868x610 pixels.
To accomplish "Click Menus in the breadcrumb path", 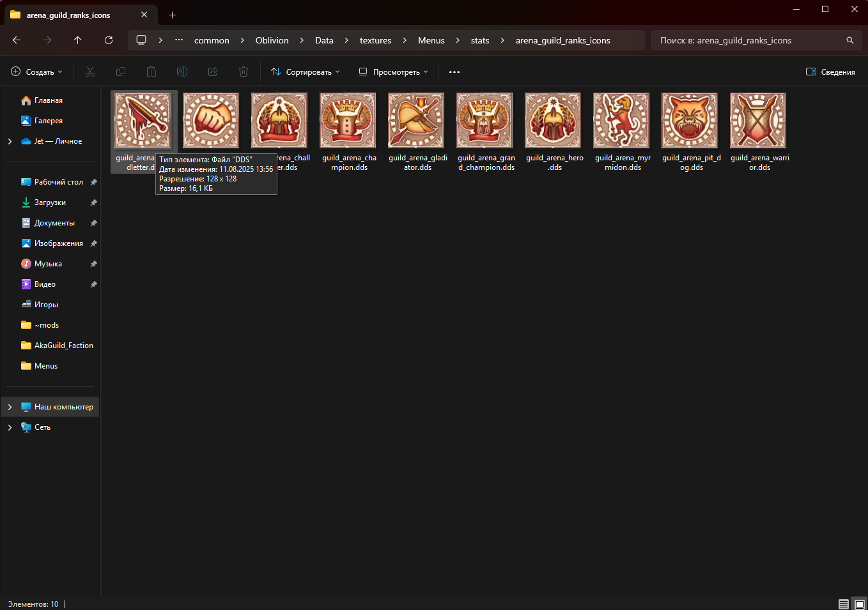I will click(431, 40).
